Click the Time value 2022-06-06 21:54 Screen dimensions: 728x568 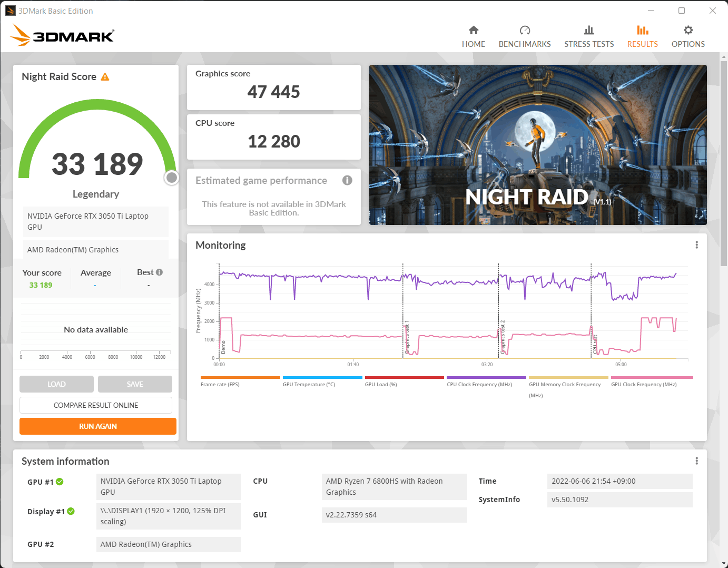click(x=620, y=481)
